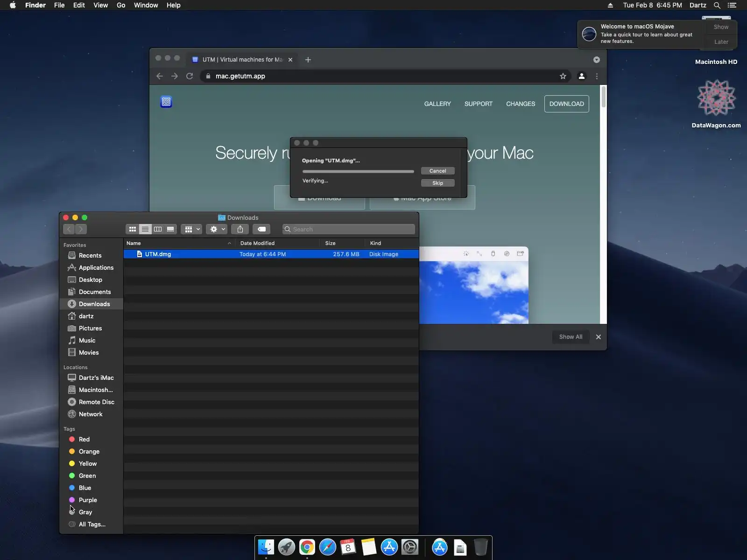The width and height of the screenshot is (747, 560).
Task: Open Spotlight search in the menu bar
Action: tap(717, 5)
